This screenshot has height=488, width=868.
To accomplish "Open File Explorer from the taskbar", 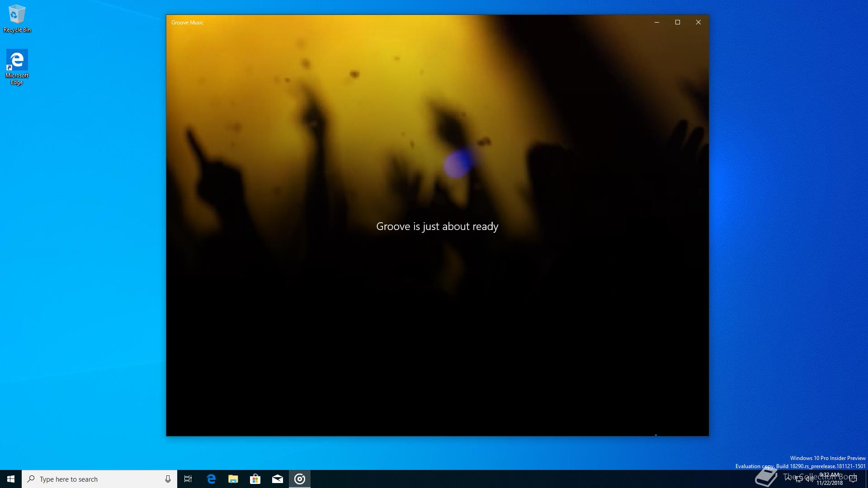I will pyautogui.click(x=233, y=479).
